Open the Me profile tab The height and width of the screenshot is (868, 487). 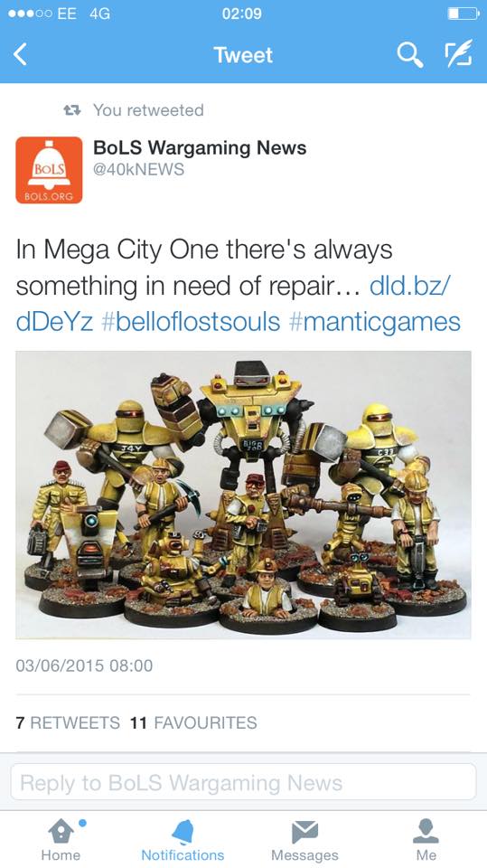coord(426,839)
